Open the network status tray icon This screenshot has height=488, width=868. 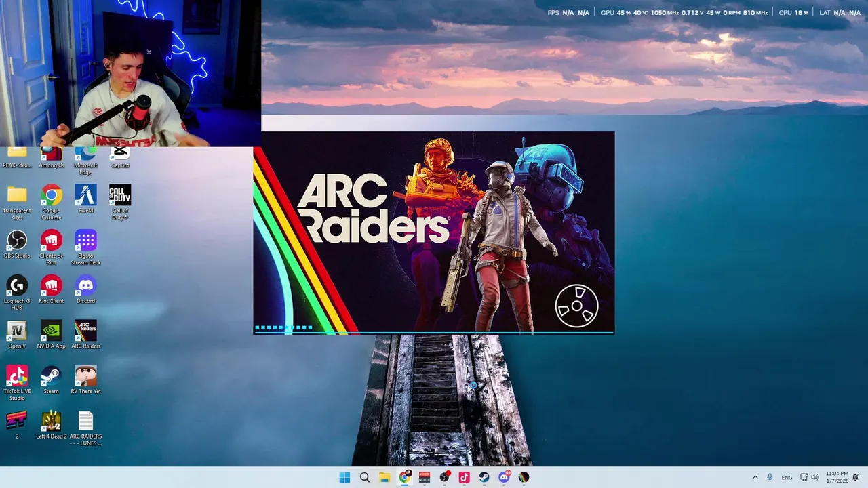click(x=804, y=477)
